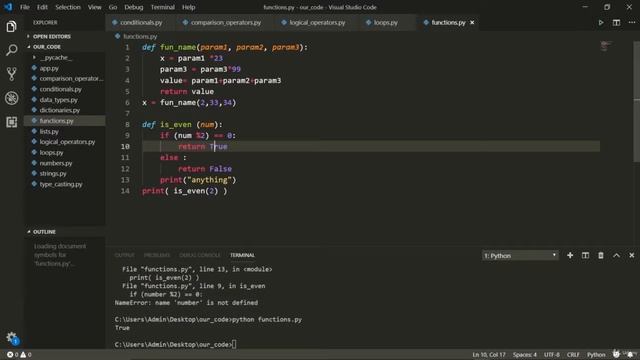This screenshot has height=360, width=640.
Task: Open type_casting.py in the explorer
Action: click(61, 184)
